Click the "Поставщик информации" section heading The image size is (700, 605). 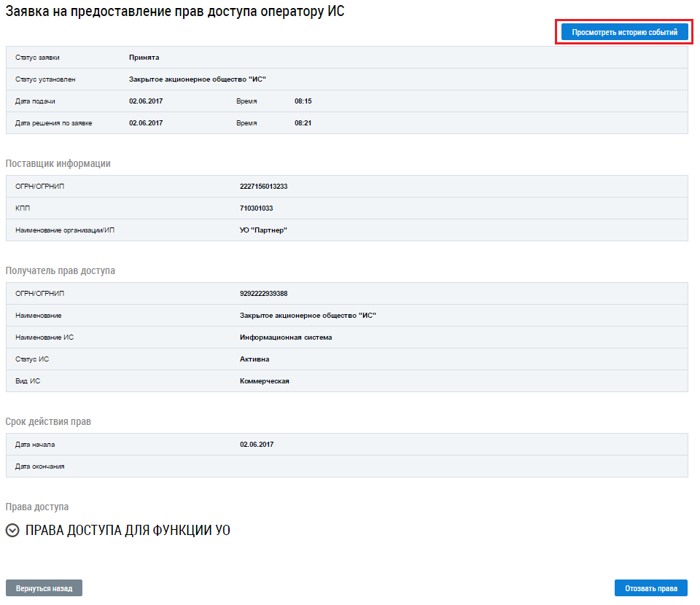click(58, 163)
